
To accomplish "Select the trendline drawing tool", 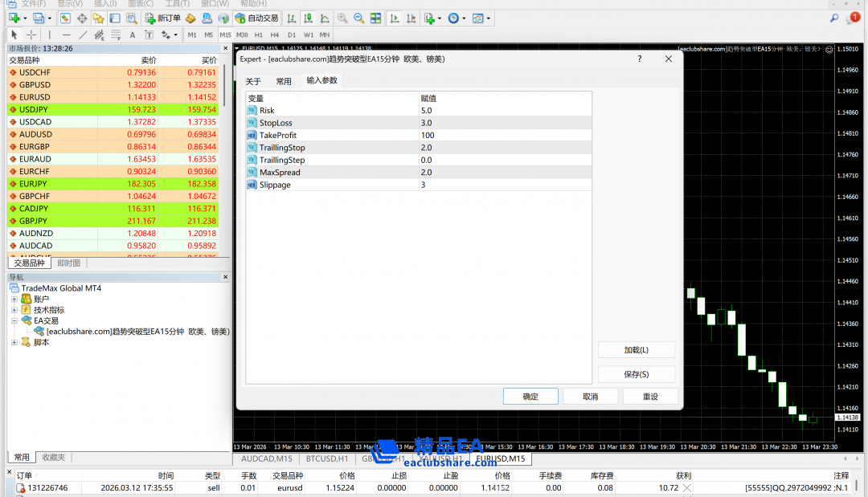I will pos(83,35).
